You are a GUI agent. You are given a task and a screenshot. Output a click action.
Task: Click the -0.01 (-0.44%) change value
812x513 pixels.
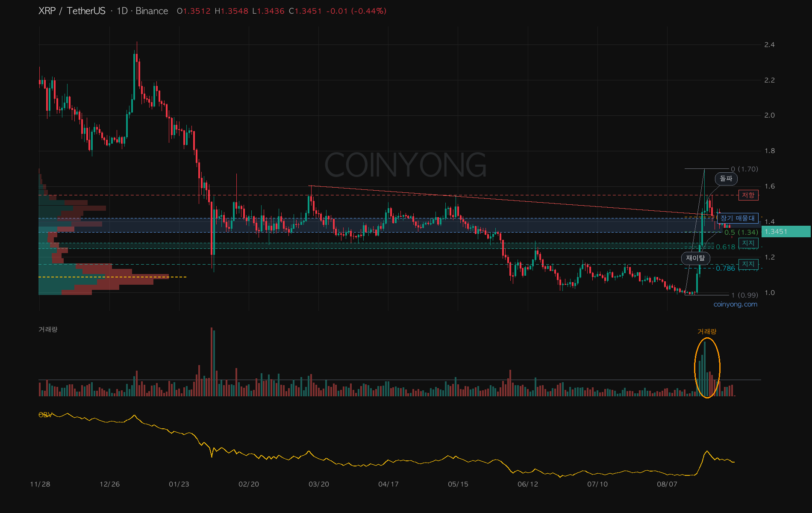pos(356,11)
